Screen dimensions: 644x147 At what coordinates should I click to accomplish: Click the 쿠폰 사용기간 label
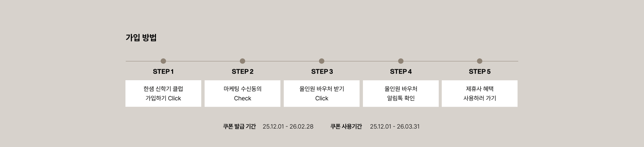346,127
